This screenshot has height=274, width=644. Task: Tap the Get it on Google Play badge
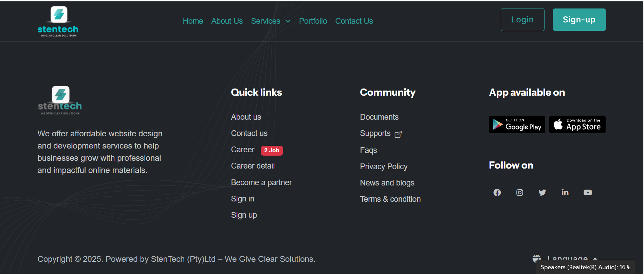click(517, 124)
